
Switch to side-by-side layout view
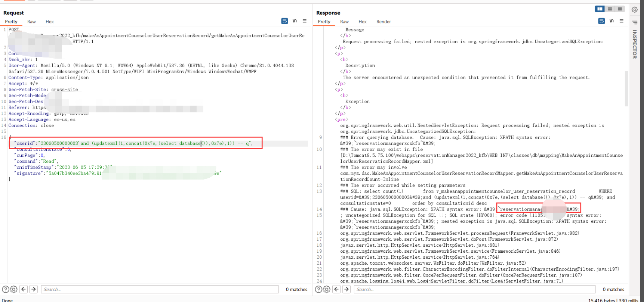(x=600, y=9)
